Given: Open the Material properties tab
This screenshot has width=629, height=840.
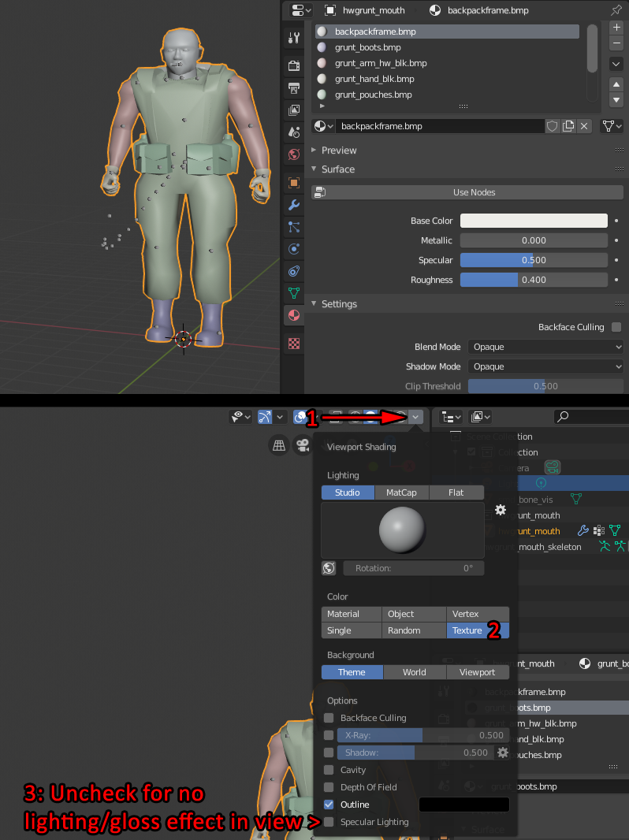Looking at the screenshot, I should (293, 315).
